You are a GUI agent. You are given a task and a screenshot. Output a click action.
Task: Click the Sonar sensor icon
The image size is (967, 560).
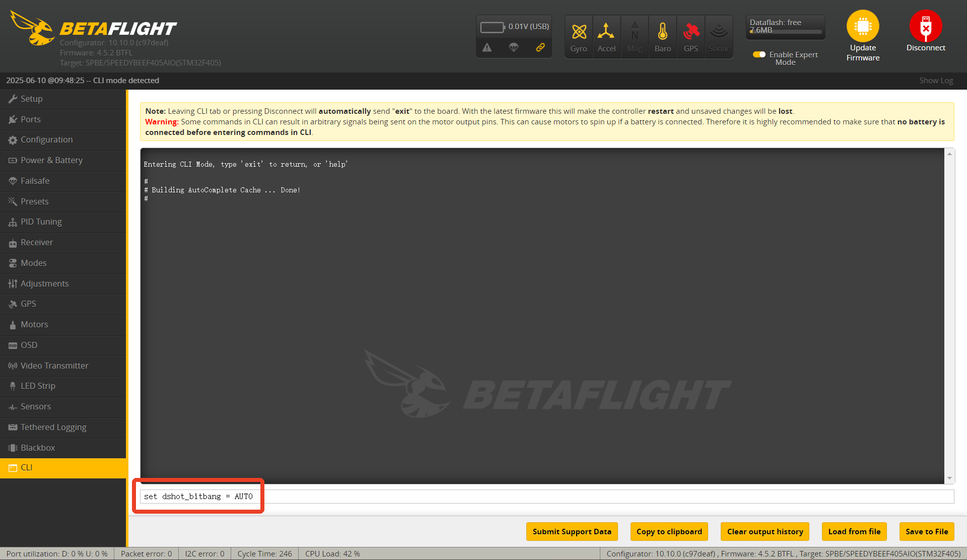[719, 32]
